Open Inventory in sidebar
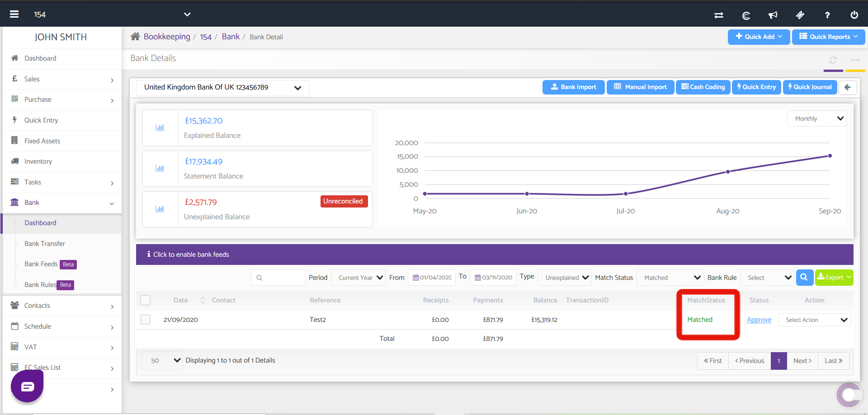 click(x=62, y=161)
